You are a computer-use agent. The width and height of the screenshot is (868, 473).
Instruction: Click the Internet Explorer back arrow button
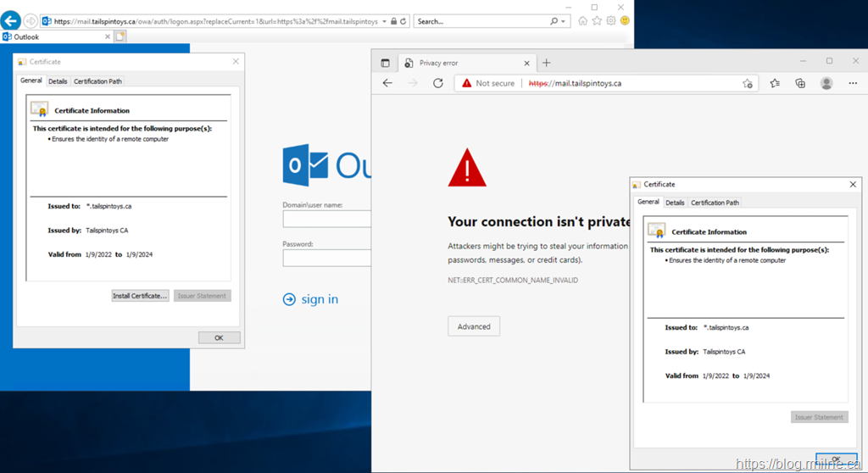[x=11, y=20]
